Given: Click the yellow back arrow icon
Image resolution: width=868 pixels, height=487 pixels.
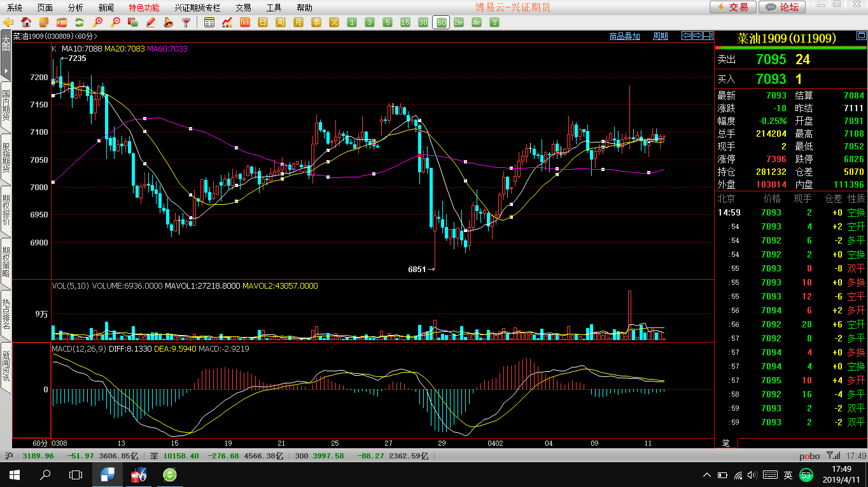Looking at the screenshot, I should pos(8,22).
